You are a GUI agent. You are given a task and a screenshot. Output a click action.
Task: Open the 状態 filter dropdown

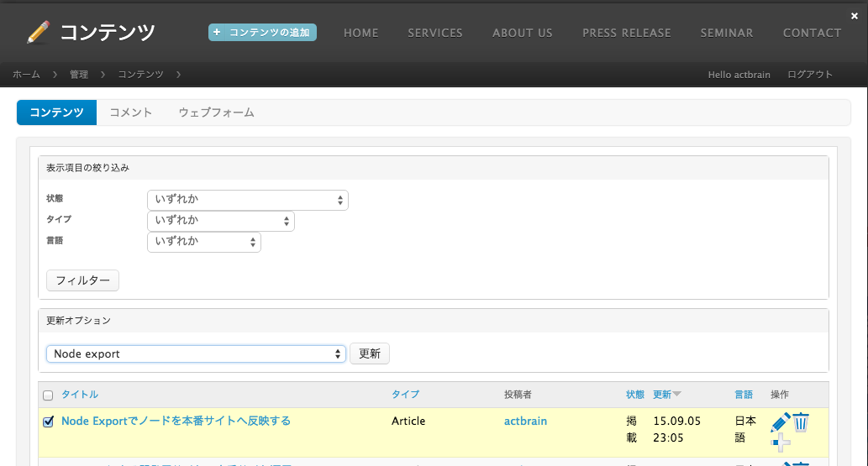(247, 200)
